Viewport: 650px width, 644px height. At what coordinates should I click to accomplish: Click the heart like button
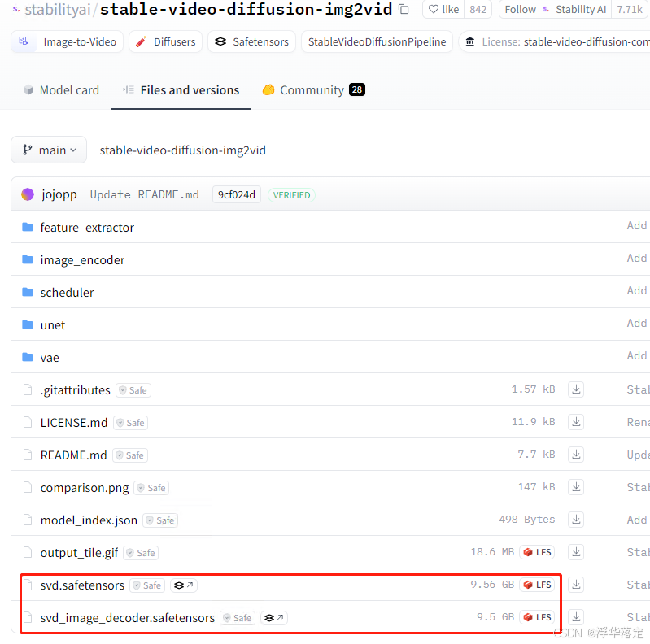tap(443, 9)
